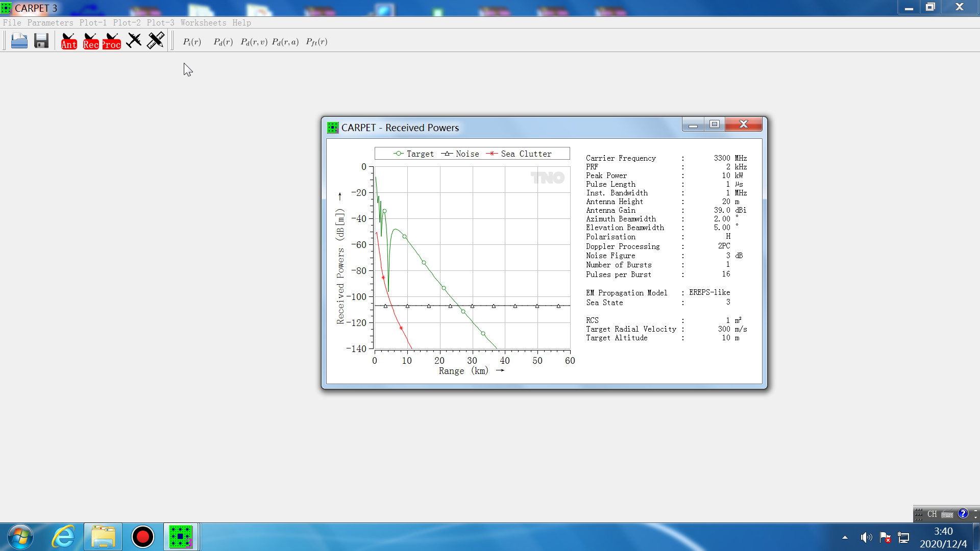Click the network status tray icon
This screenshot has width=980, height=551.
tap(903, 537)
